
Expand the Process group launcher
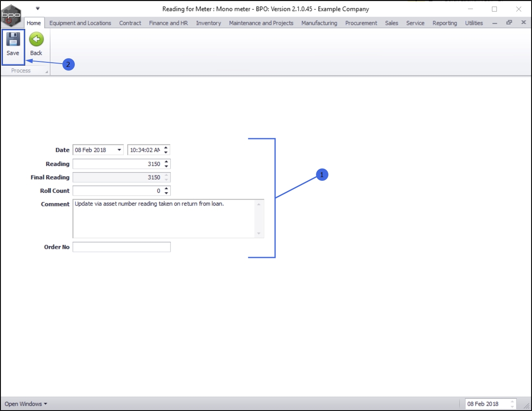tap(47, 72)
